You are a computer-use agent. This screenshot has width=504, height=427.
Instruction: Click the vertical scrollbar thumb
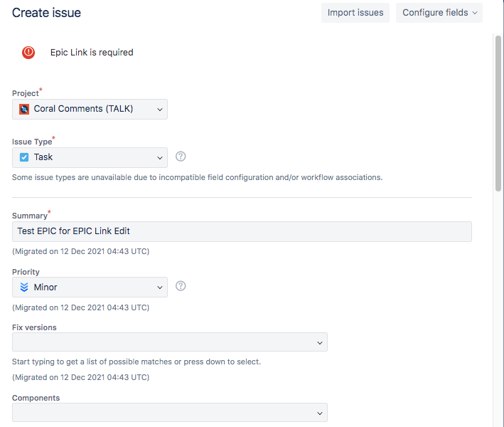pos(498,113)
